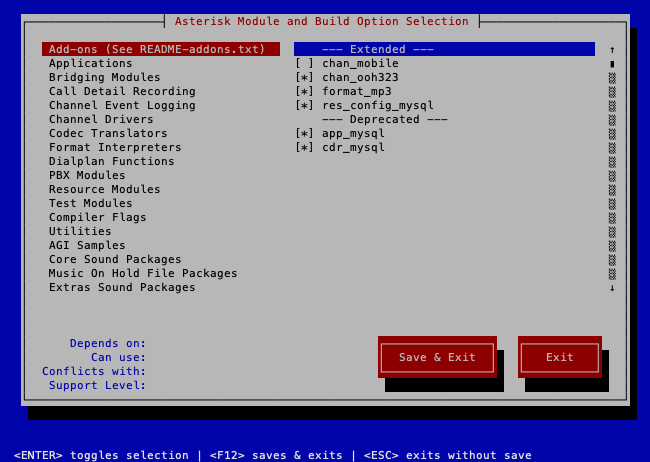Click the scrollbar thumb at top
Viewport: 650px width, 462px height.
(612, 64)
